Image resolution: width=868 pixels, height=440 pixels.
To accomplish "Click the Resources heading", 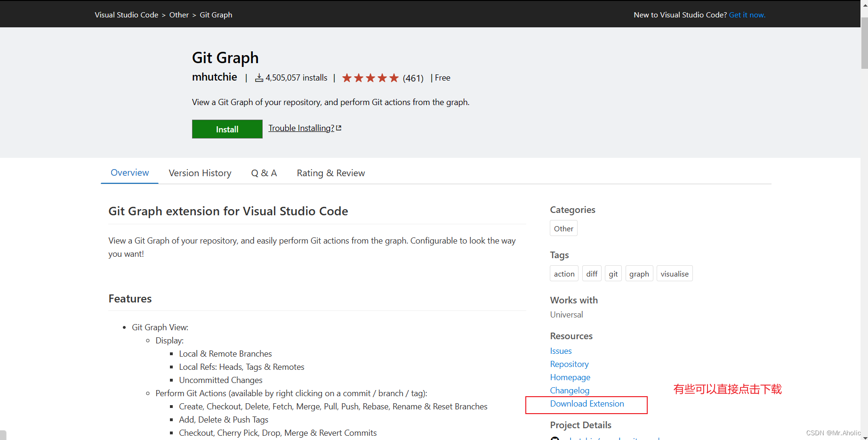I will (571, 336).
